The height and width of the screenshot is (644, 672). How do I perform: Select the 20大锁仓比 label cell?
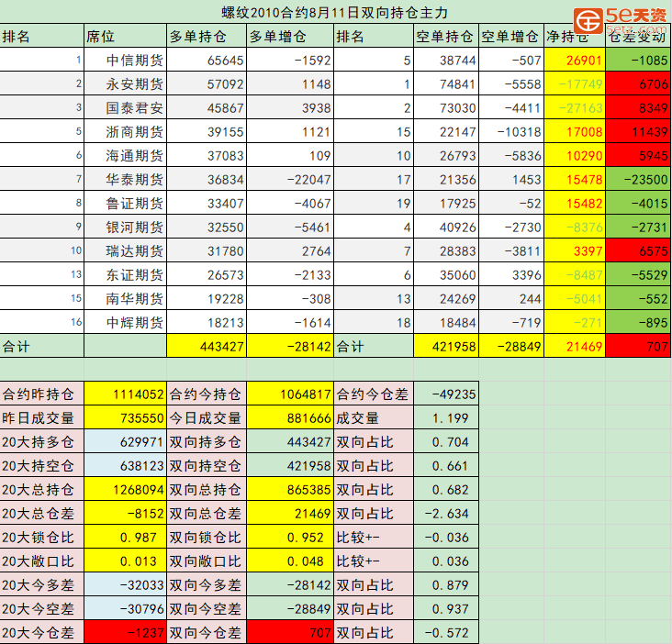click(41, 537)
